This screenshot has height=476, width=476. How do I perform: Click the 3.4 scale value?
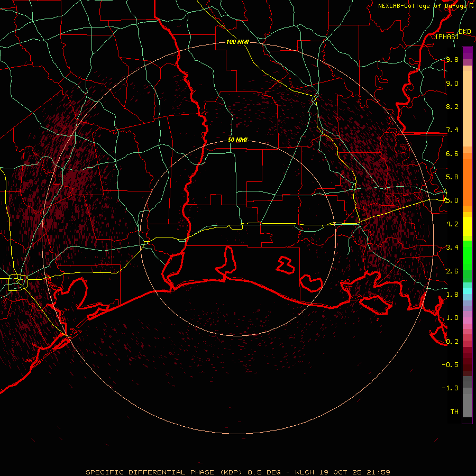452,248
